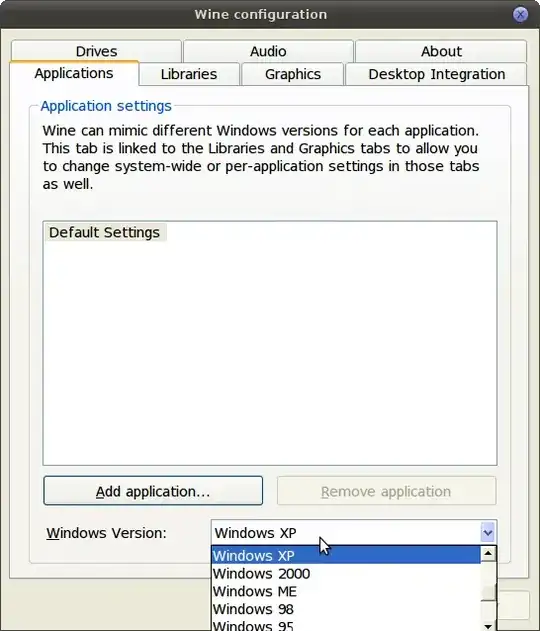The height and width of the screenshot is (631, 540).
Task: Collapse the Windows Version dropdown arrow
Action: [x=488, y=533]
